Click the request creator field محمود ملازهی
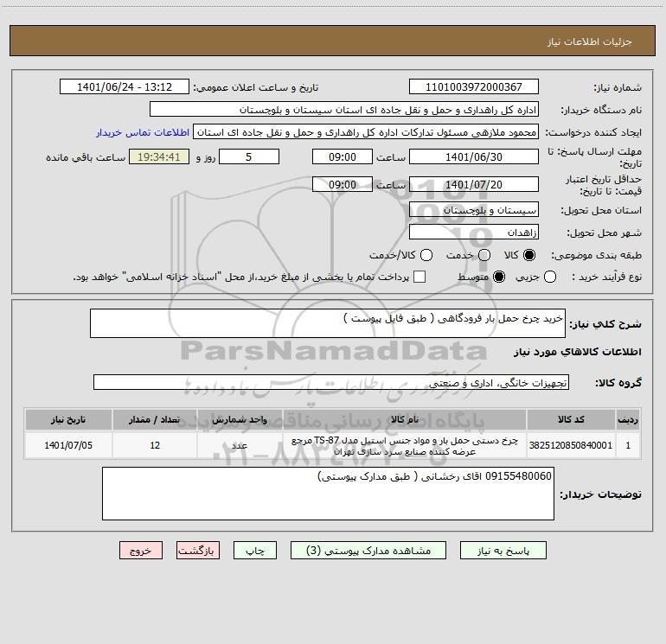This screenshot has height=644, width=666. point(366,132)
